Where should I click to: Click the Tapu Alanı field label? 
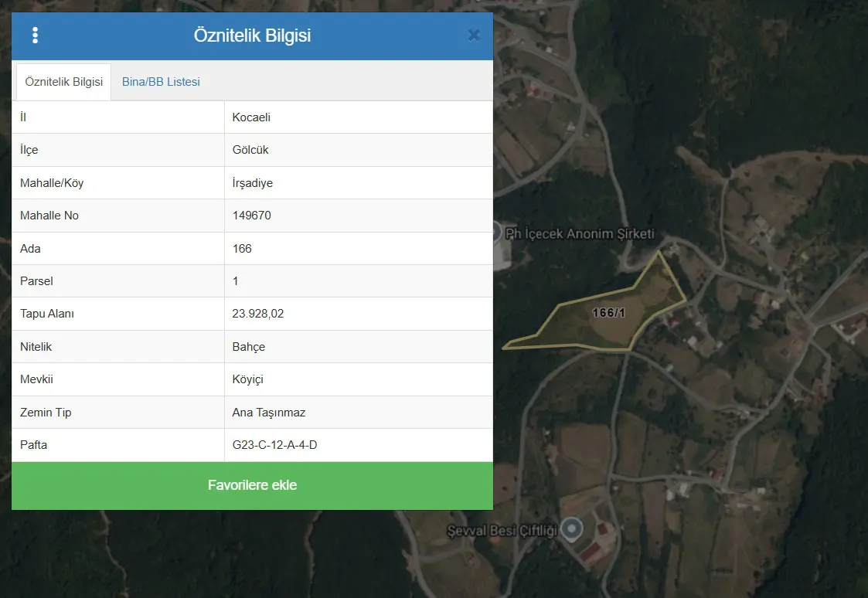[x=47, y=314]
